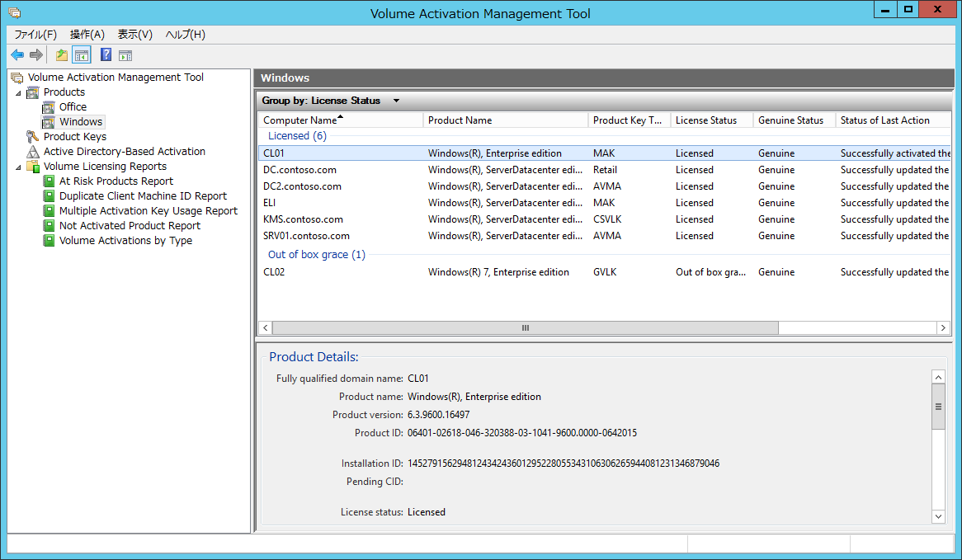Screen dimensions: 962x560
Task: Click the Active Directory-Based Activation icon
Action: tap(33, 152)
